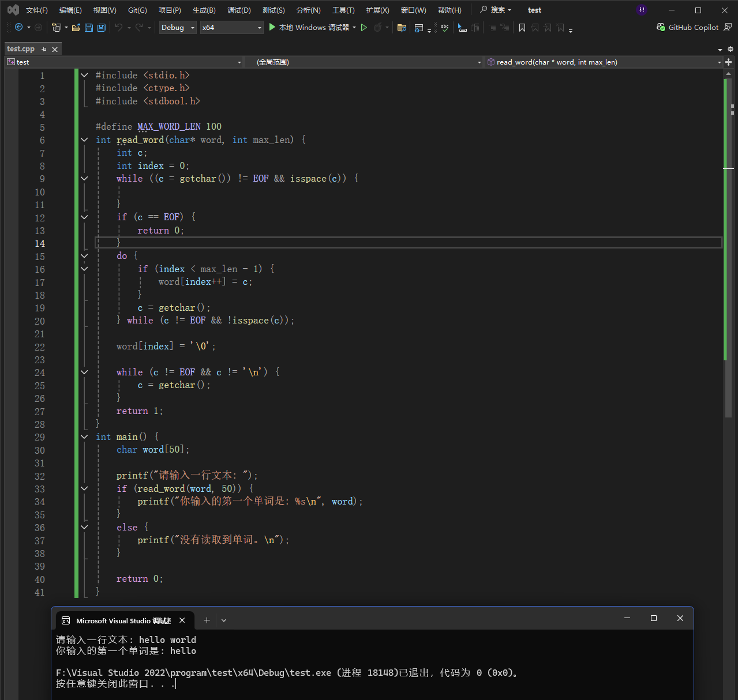Click the Find in Files folder-search icon
738x700 pixels.
402,27
